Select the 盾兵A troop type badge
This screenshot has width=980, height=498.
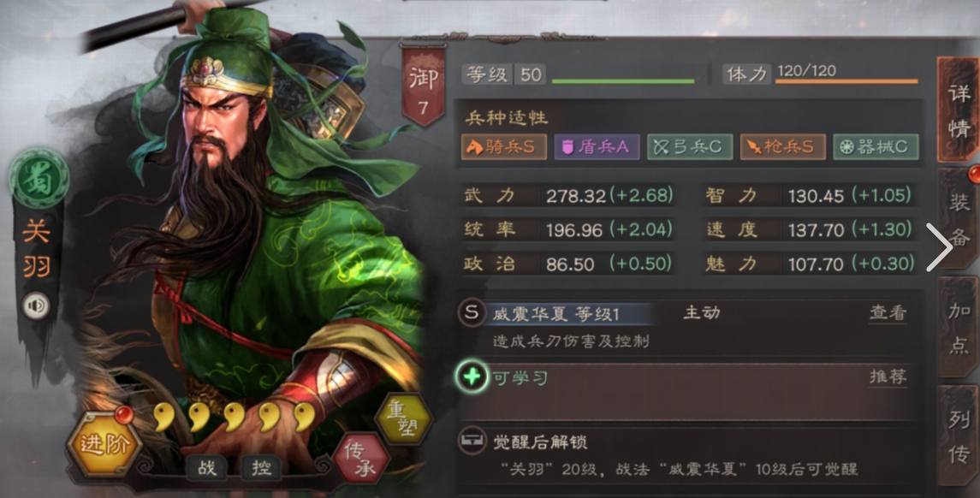pyautogui.click(x=597, y=147)
